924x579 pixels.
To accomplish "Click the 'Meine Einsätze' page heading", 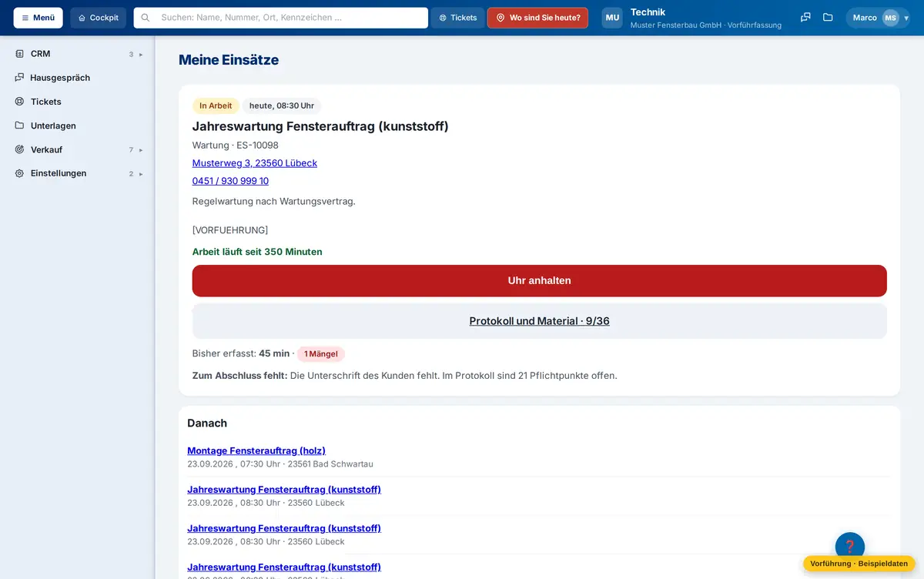I will (229, 60).
